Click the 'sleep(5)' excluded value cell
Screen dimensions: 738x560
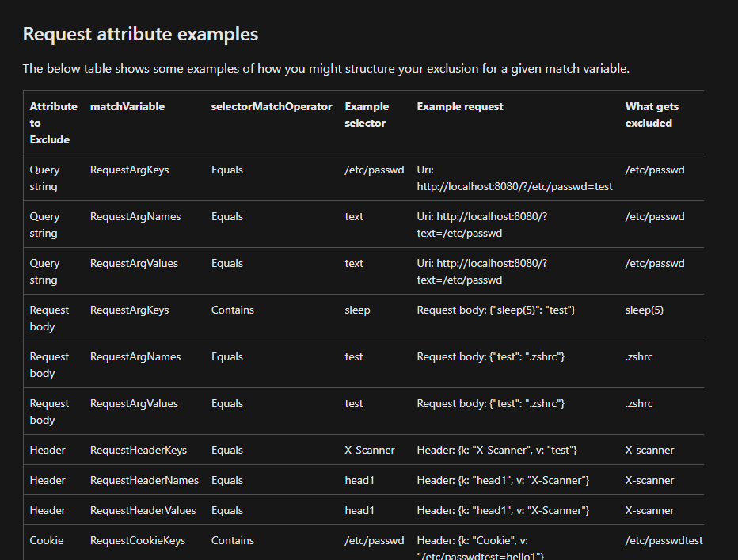645,310
